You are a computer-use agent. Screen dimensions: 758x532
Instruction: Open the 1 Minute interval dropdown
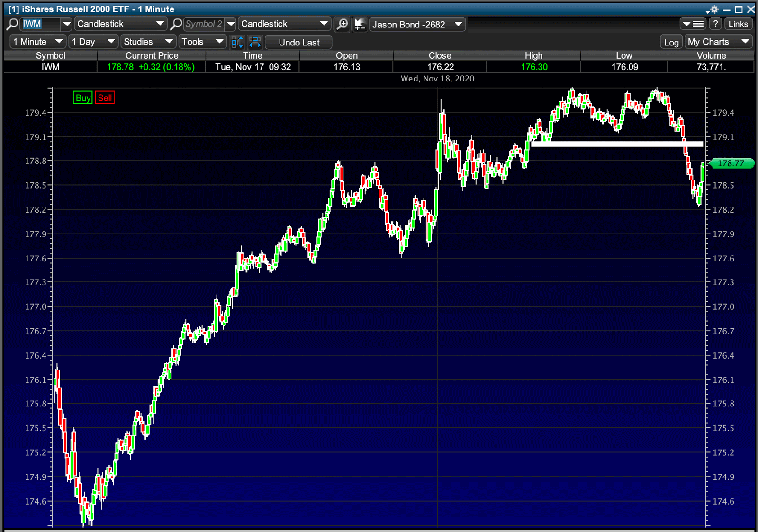click(38, 42)
